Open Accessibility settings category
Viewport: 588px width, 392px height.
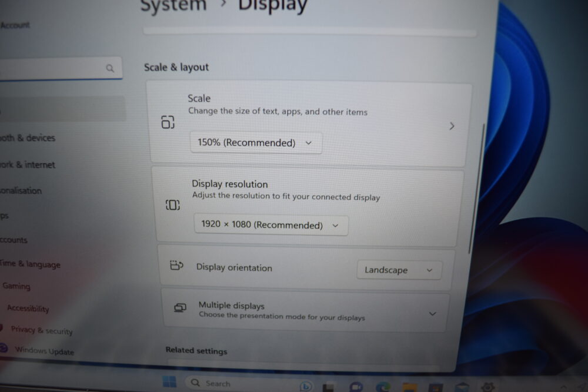point(28,308)
